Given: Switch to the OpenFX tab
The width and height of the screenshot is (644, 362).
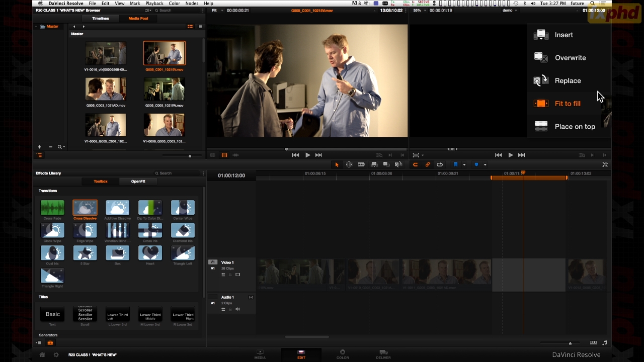Looking at the screenshot, I should point(138,181).
